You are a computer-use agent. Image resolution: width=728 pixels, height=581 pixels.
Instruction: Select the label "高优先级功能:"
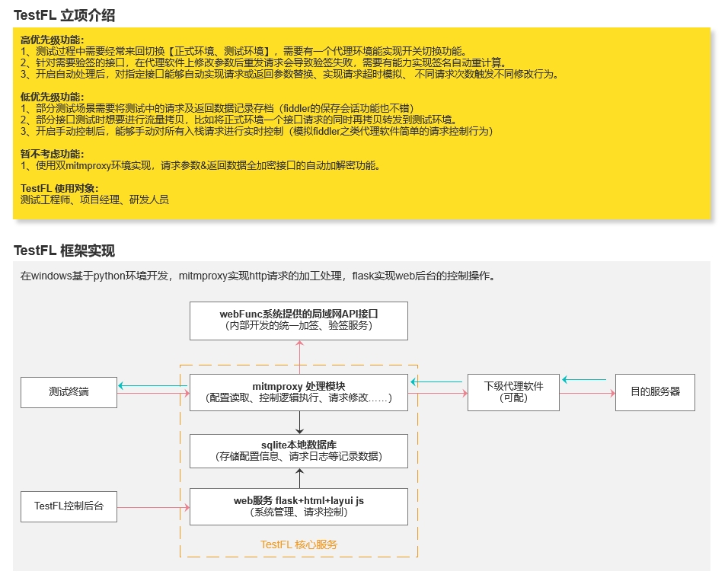52,40
